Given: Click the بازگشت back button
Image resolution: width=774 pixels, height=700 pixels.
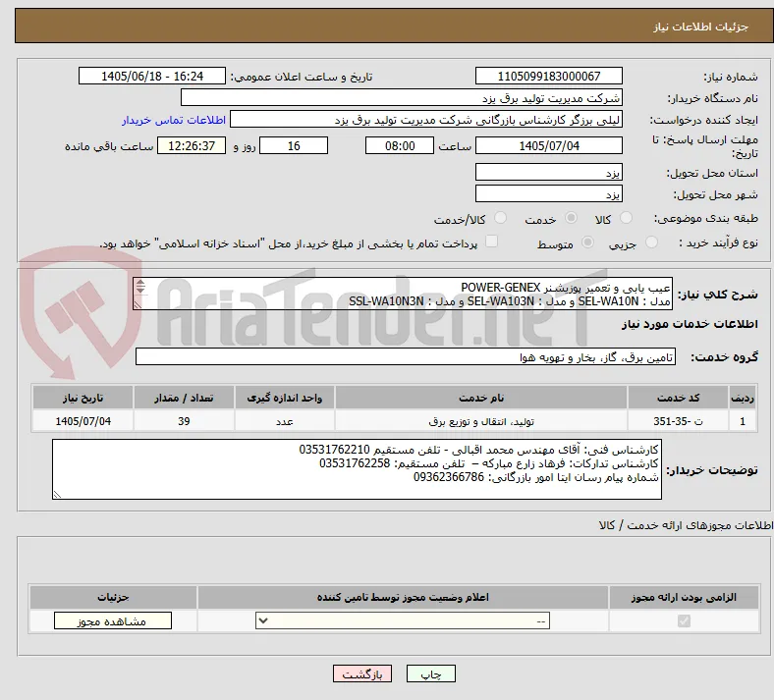Looking at the screenshot, I should click(x=362, y=673).
